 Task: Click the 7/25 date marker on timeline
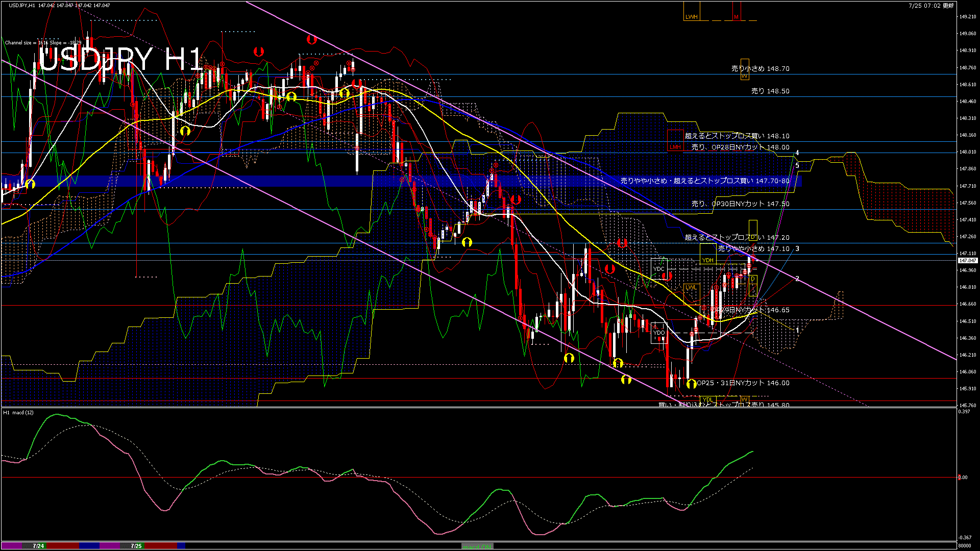(136, 546)
